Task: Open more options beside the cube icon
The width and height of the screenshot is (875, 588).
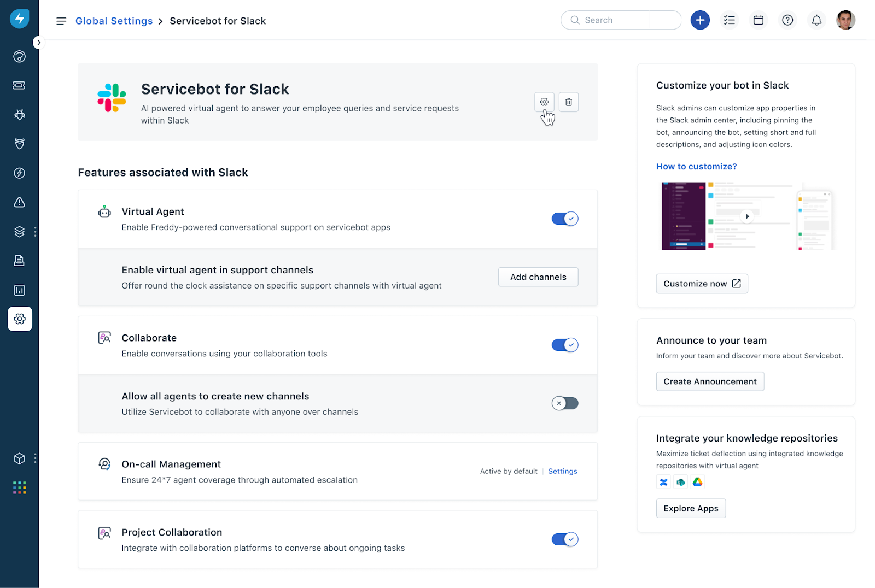Action: click(35, 458)
